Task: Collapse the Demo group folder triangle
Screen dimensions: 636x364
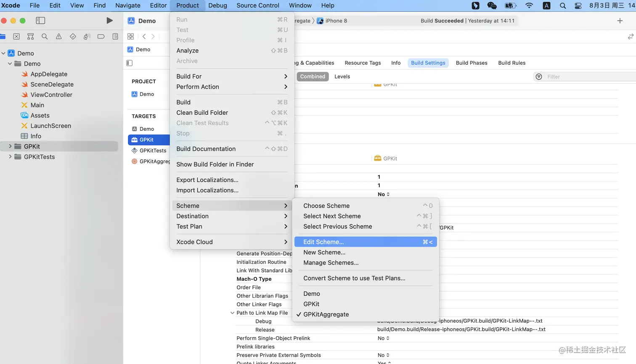Action: (10, 64)
